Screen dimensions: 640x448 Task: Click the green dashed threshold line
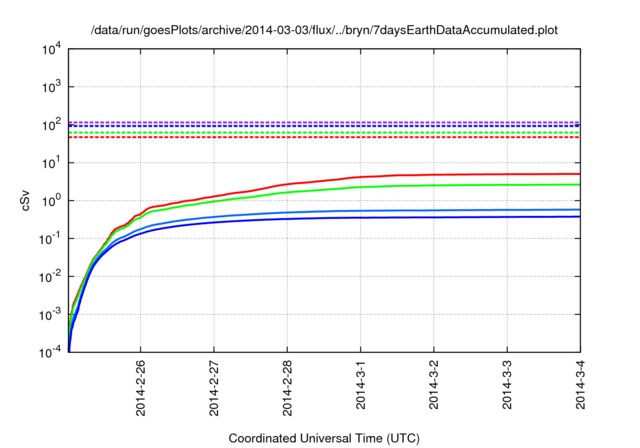coord(324,133)
